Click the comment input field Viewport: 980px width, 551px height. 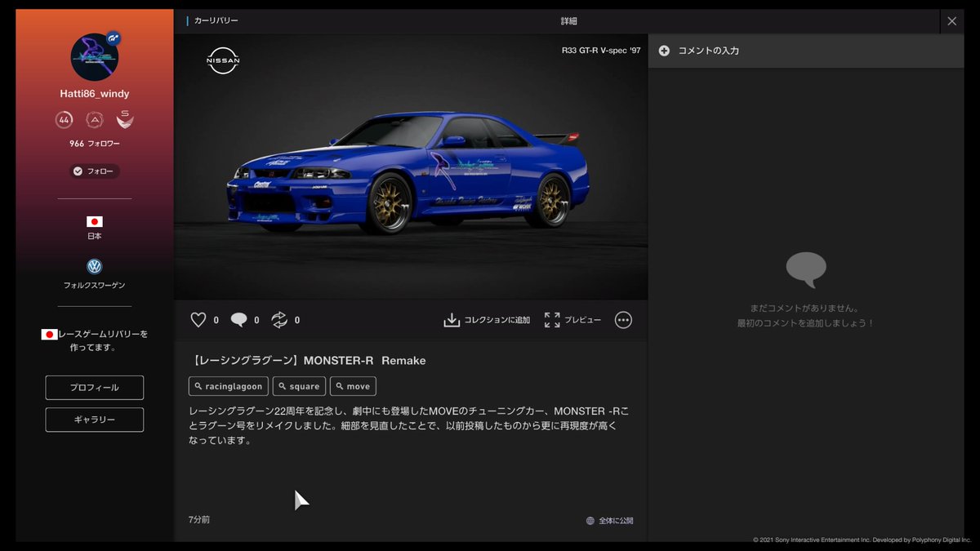tap(806, 51)
